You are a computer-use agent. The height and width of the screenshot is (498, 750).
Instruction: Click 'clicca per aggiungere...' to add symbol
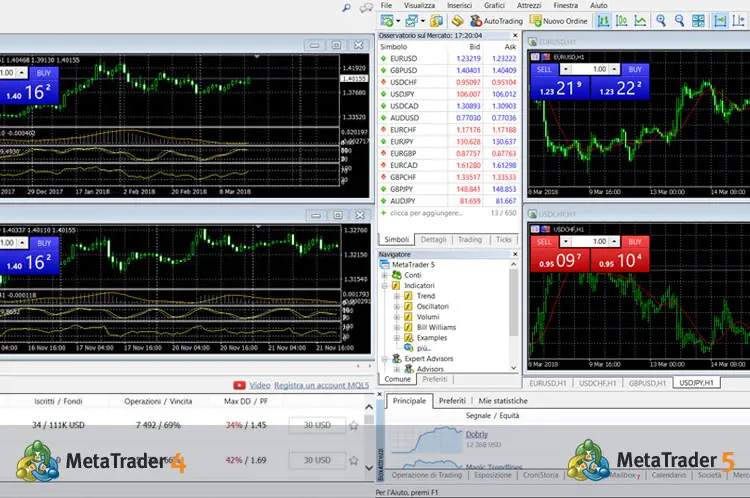point(426,213)
